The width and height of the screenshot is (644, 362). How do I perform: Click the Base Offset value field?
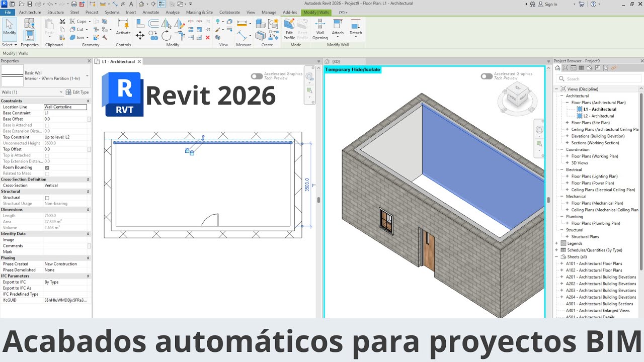65,119
